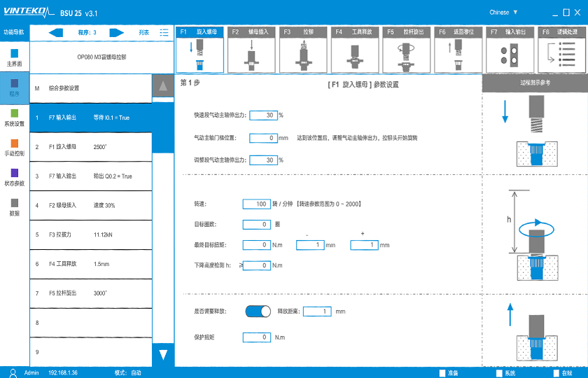Viewport: 588px width, 378px height.
Task: Choose the F4 工具释放 tool icon
Action: (353, 50)
